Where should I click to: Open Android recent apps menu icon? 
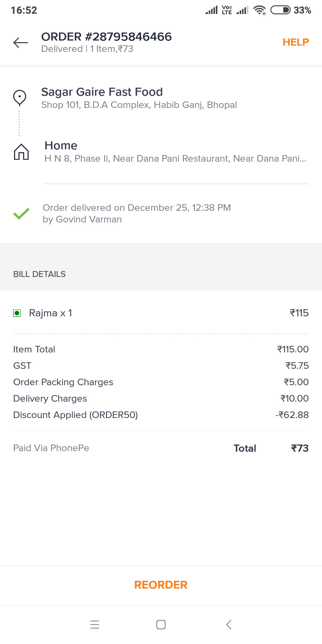point(95,624)
